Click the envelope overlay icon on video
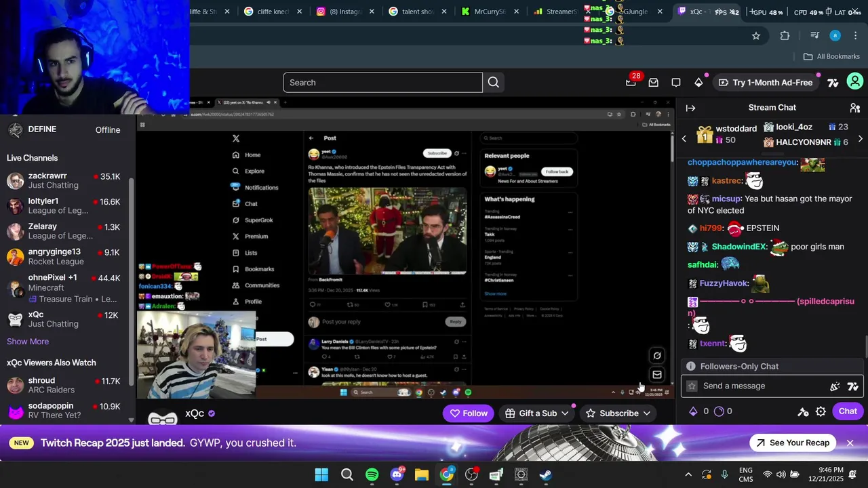868x488 pixels. coord(656,375)
